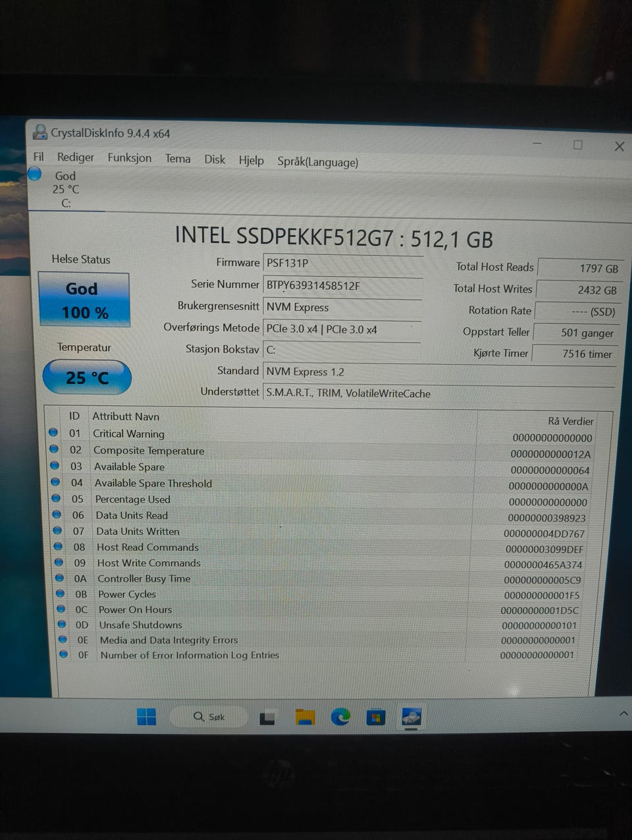
Task: Select the C: drive God status indicator
Action: pyautogui.click(x=35, y=174)
